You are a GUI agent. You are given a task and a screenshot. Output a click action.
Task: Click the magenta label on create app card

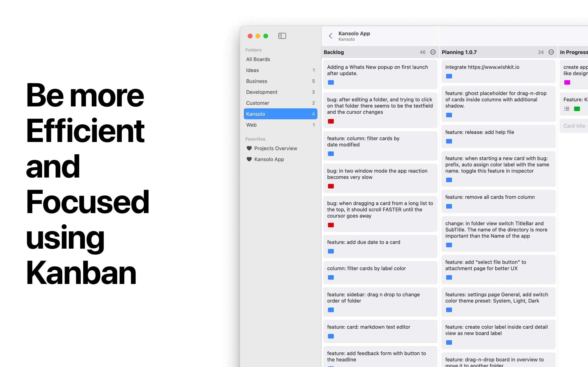[x=567, y=83]
